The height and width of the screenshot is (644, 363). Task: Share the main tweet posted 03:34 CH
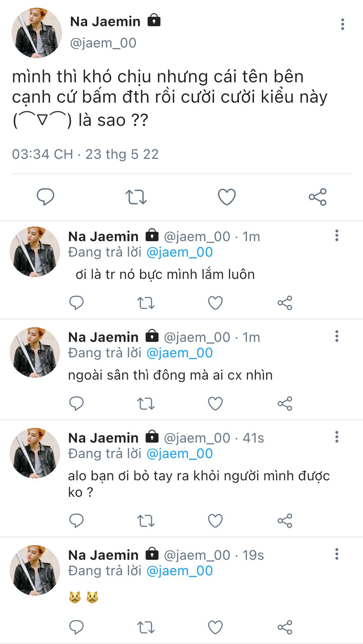coord(317,197)
